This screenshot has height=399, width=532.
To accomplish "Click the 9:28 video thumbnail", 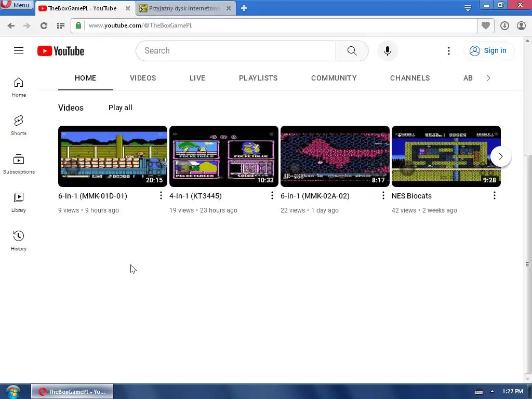I will tap(446, 156).
